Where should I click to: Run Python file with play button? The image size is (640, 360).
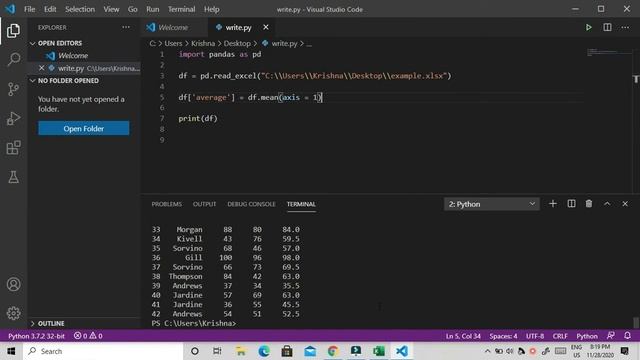589,27
